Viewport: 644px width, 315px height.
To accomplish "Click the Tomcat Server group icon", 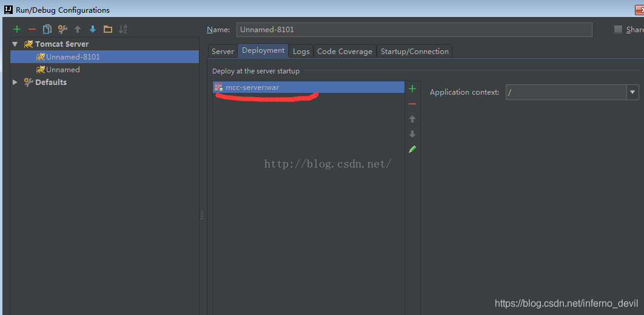I will [x=29, y=44].
